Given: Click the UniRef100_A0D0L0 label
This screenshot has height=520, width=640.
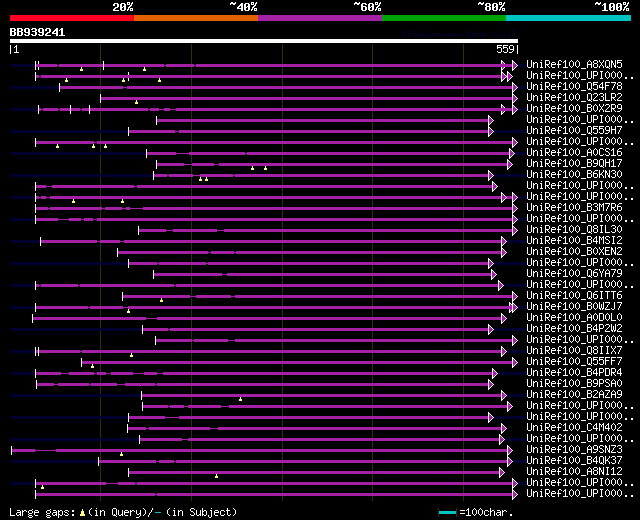Looking at the screenshot, I should click(x=574, y=318).
